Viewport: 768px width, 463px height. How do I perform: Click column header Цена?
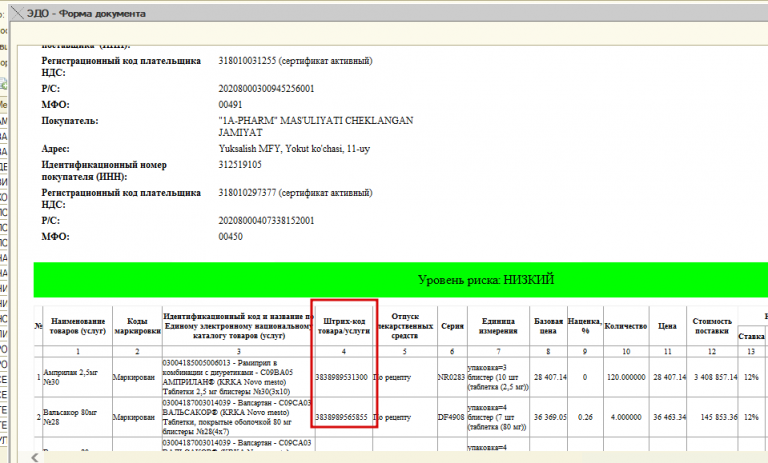(667, 326)
